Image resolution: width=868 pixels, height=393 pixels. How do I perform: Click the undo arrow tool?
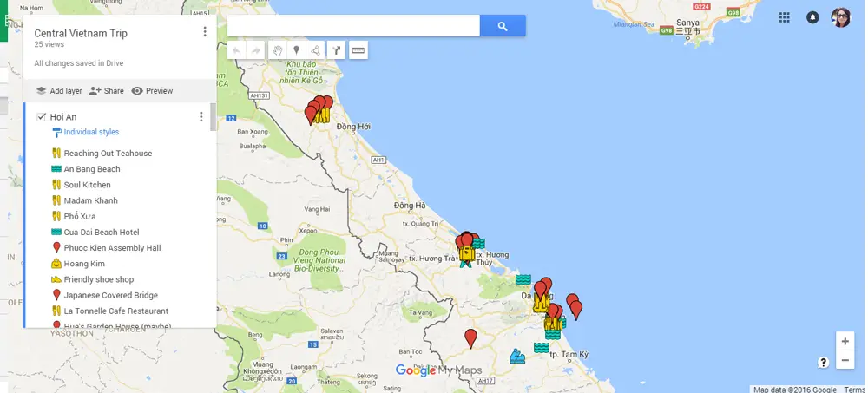236,50
